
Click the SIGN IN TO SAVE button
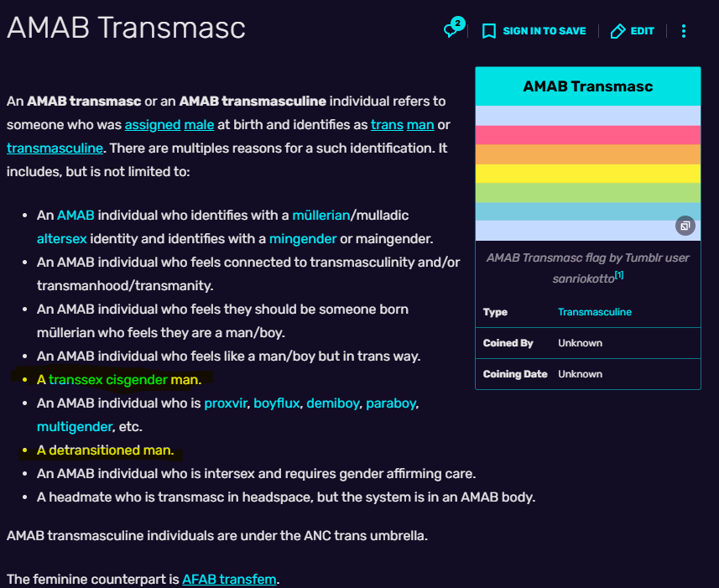[x=544, y=31]
